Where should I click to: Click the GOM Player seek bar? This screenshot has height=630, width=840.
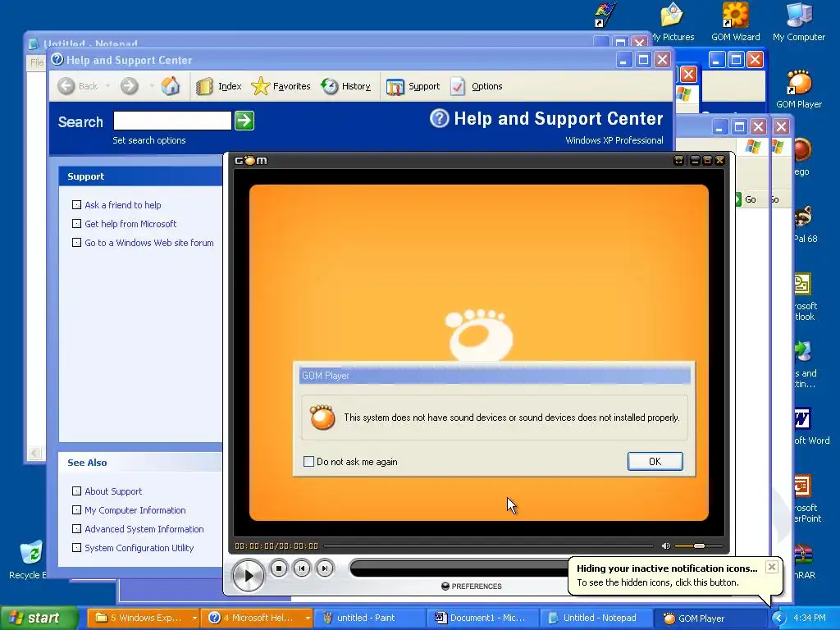coord(488,546)
